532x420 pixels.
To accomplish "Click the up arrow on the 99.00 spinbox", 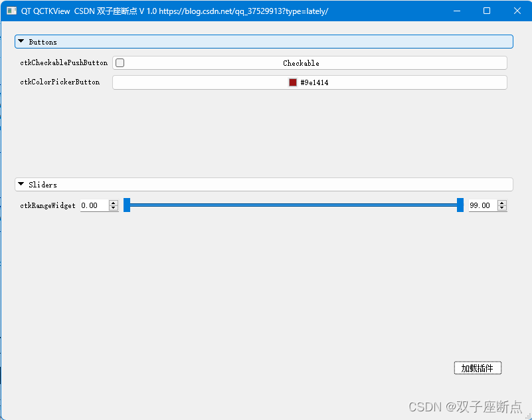I will coord(502,202).
